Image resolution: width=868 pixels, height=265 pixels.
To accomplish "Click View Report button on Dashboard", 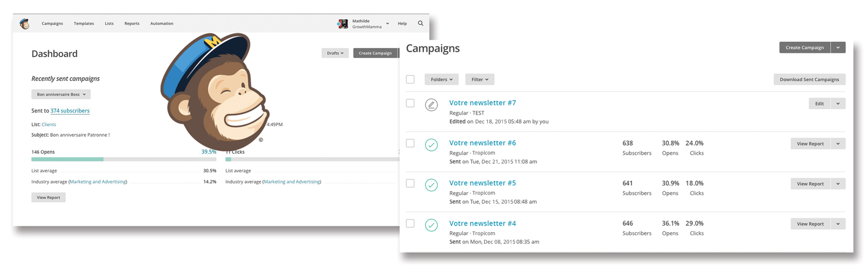I will tap(48, 197).
